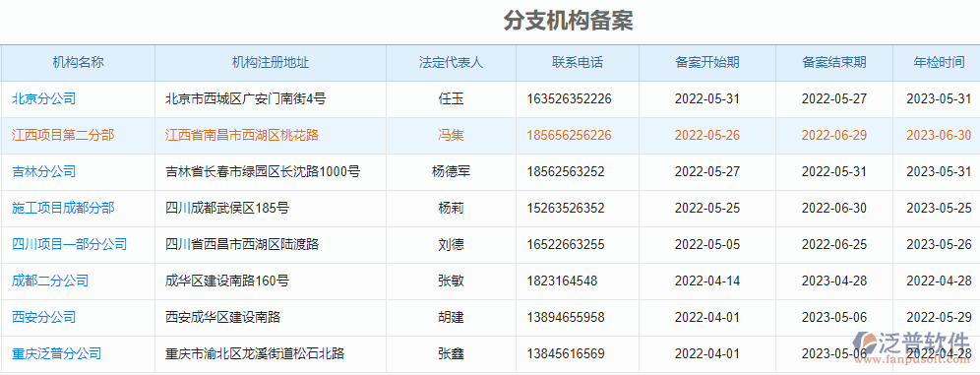This screenshot has width=980, height=375.
Task: Open the 重庆泛普分公司 link
Action: click(x=57, y=353)
